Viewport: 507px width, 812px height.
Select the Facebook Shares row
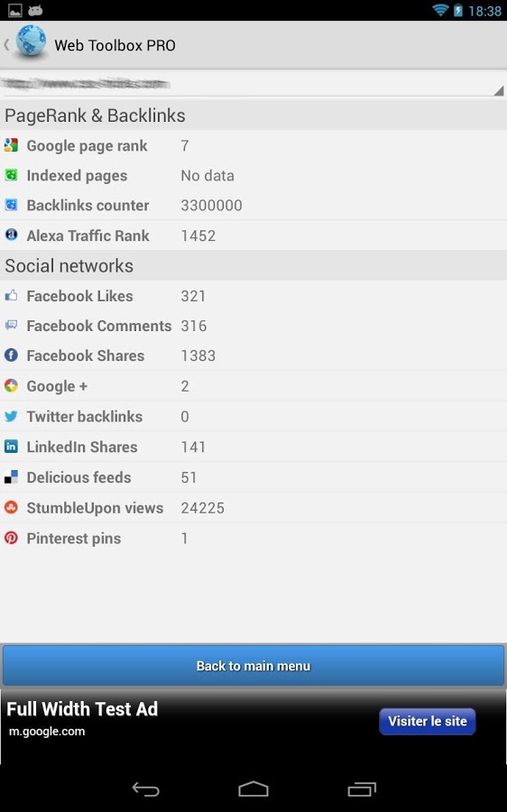[253, 355]
